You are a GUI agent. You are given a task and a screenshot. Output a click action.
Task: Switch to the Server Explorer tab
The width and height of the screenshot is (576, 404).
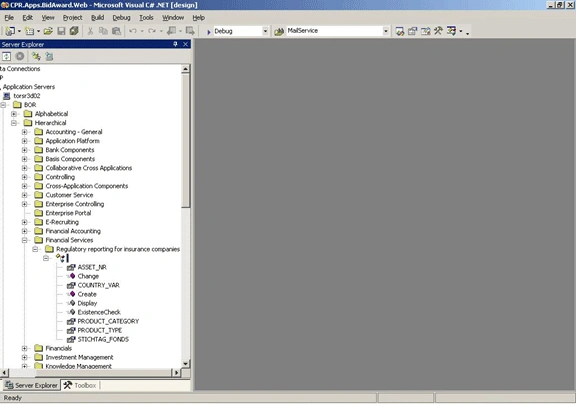click(31, 385)
